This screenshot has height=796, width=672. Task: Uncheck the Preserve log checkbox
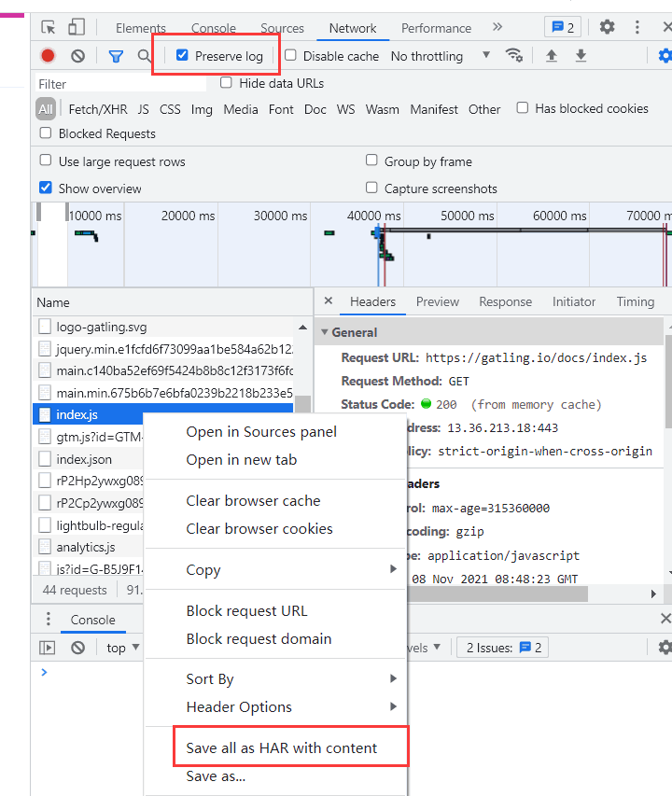tap(183, 56)
